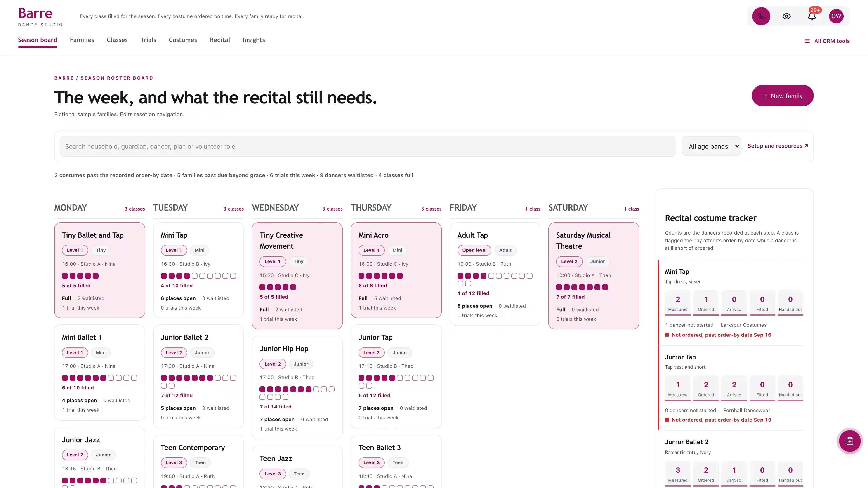868x488 pixels.
Task: Open the Junior Tap class card title
Action: (375, 338)
